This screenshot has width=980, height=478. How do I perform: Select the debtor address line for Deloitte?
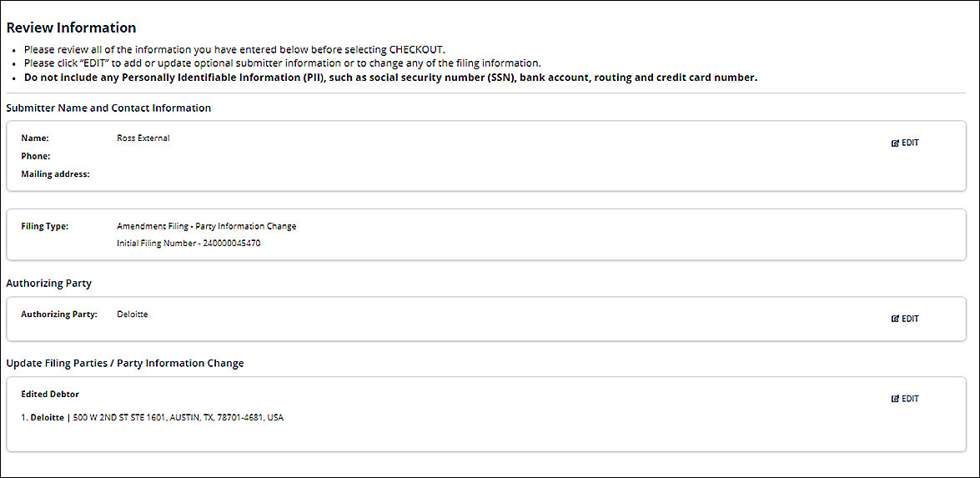click(152, 417)
